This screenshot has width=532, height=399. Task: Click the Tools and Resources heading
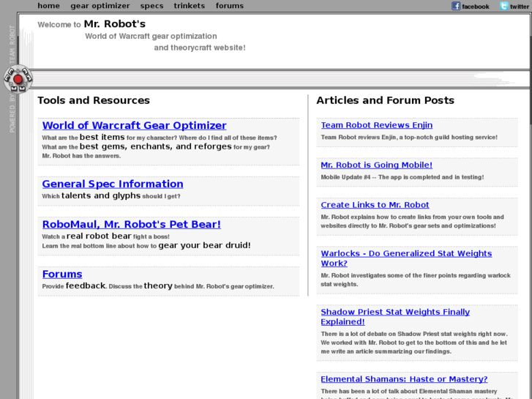pos(94,100)
